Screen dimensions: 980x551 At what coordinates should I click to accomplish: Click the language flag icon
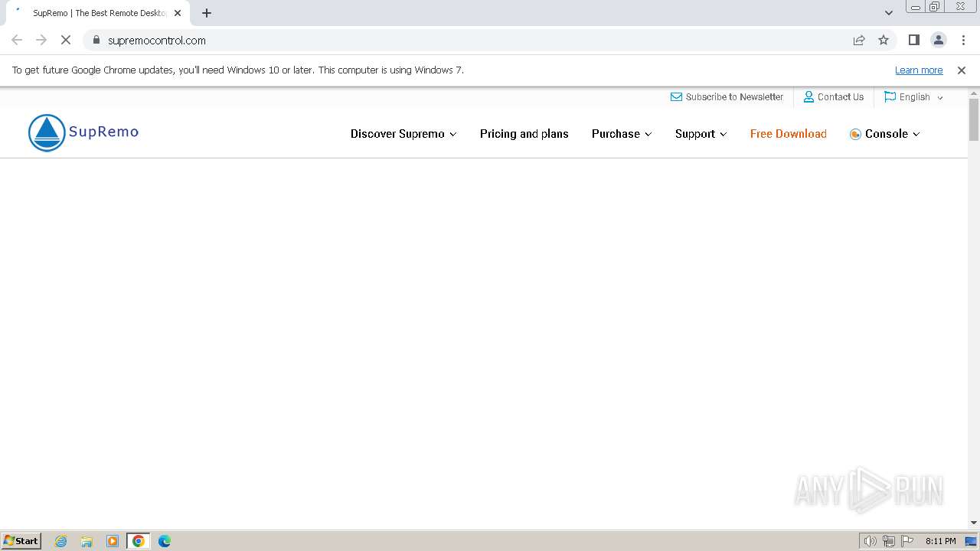[x=890, y=96]
